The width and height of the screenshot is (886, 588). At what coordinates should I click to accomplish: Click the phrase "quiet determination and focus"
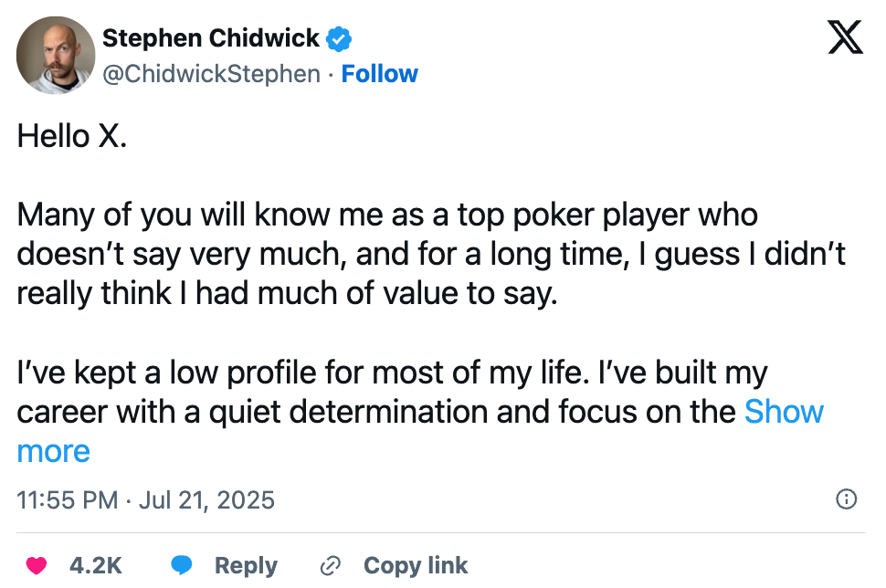click(x=423, y=412)
